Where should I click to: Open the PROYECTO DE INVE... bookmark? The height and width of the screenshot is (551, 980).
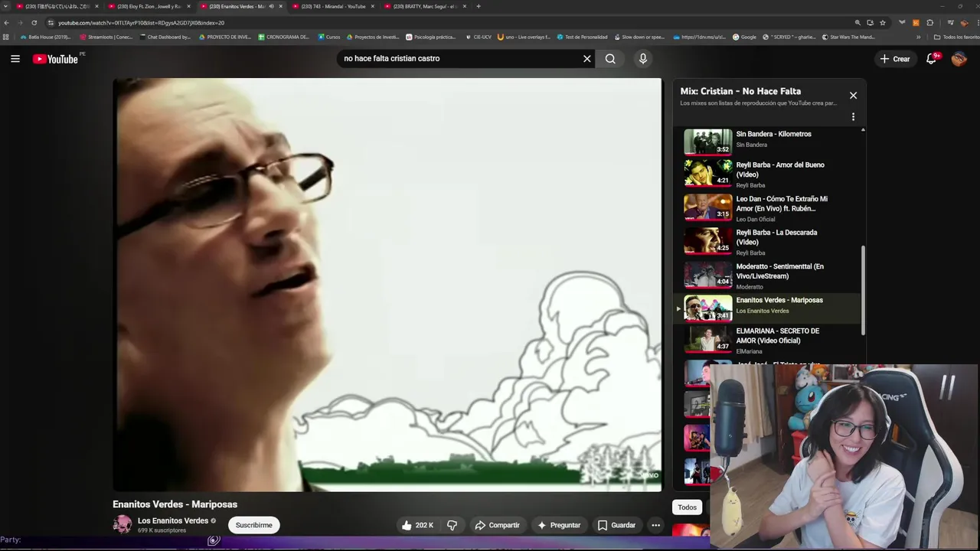coord(225,37)
